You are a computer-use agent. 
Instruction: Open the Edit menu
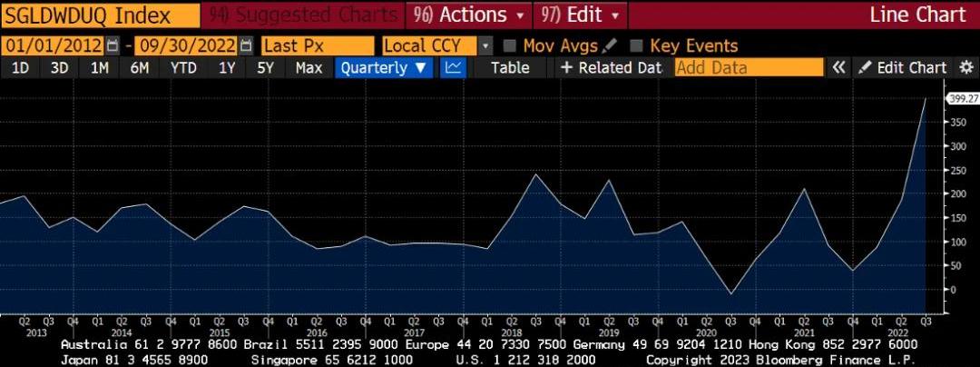tap(581, 15)
